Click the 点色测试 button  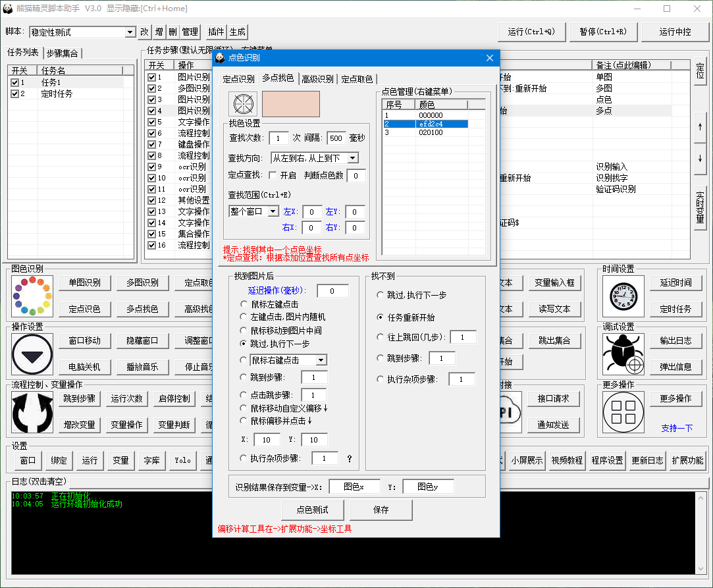[x=312, y=510]
